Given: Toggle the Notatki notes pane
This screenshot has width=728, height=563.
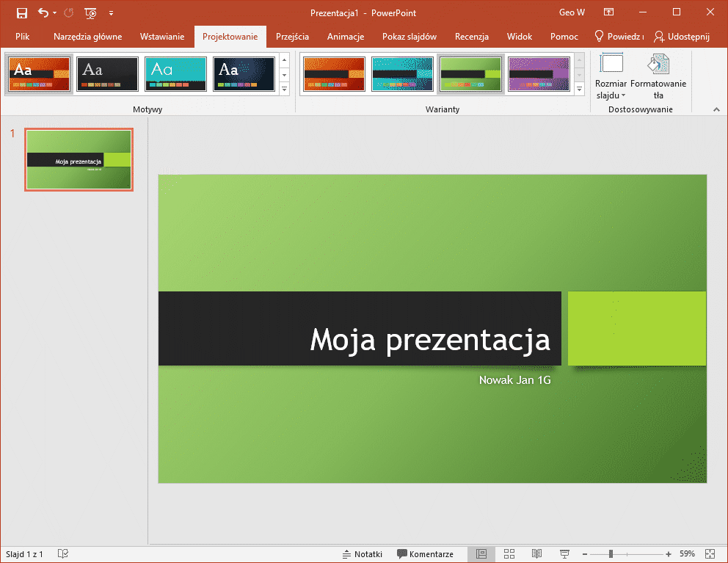Looking at the screenshot, I should tap(363, 554).
